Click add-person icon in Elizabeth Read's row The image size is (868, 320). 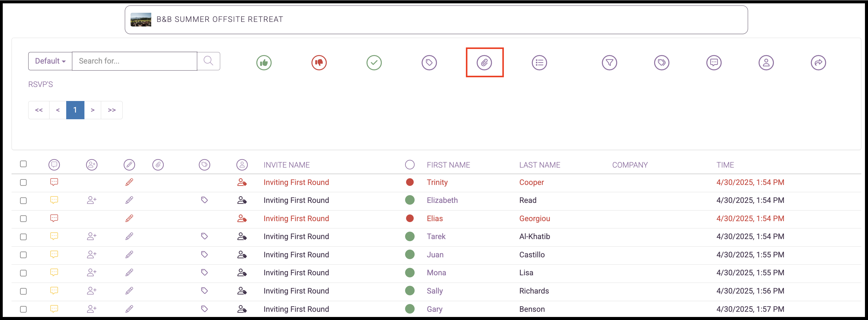[x=92, y=200]
